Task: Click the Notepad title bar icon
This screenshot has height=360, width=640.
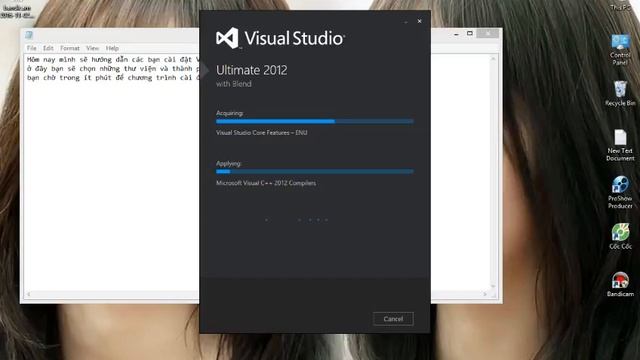Action: pyautogui.click(x=29, y=35)
